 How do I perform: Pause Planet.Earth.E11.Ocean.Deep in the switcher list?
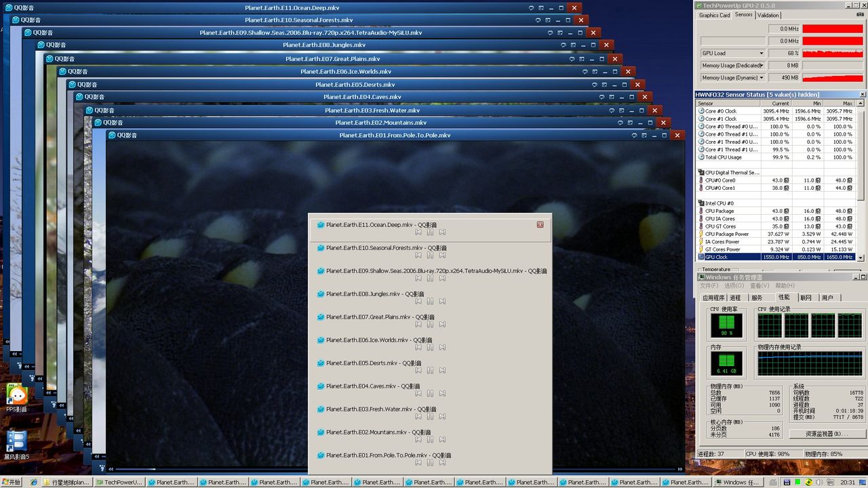pyautogui.click(x=430, y=232)
